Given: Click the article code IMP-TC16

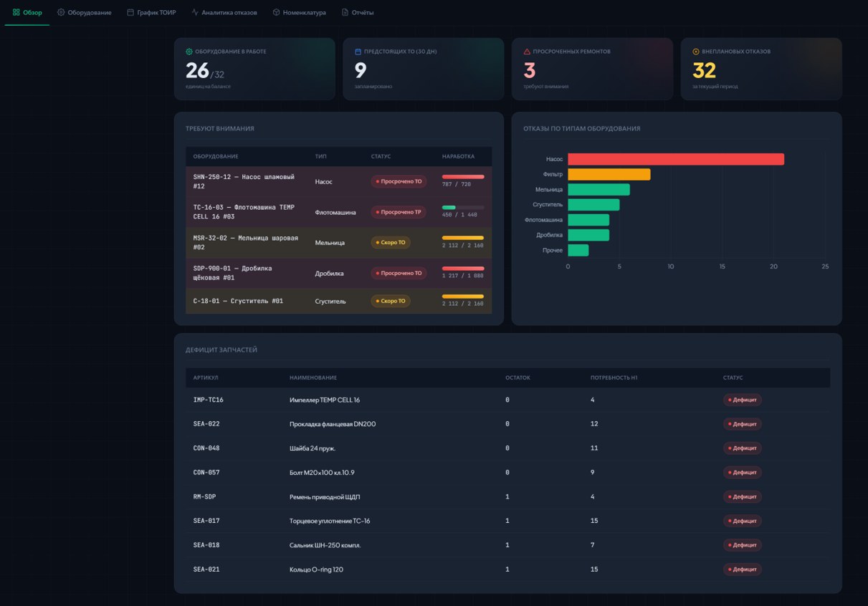Looking at the screenshot, I should (208, 400).
